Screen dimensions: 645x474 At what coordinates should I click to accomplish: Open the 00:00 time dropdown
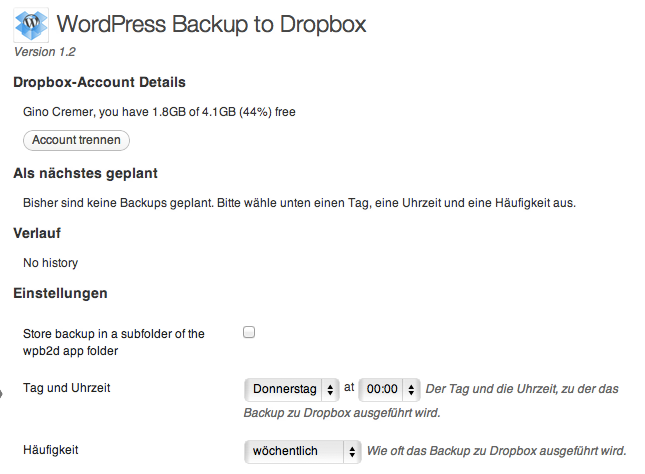pos(389,389)
